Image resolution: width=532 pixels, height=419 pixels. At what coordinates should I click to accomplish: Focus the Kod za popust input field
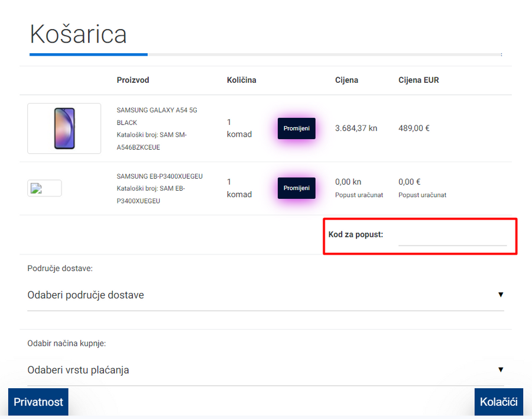[452, 237]
